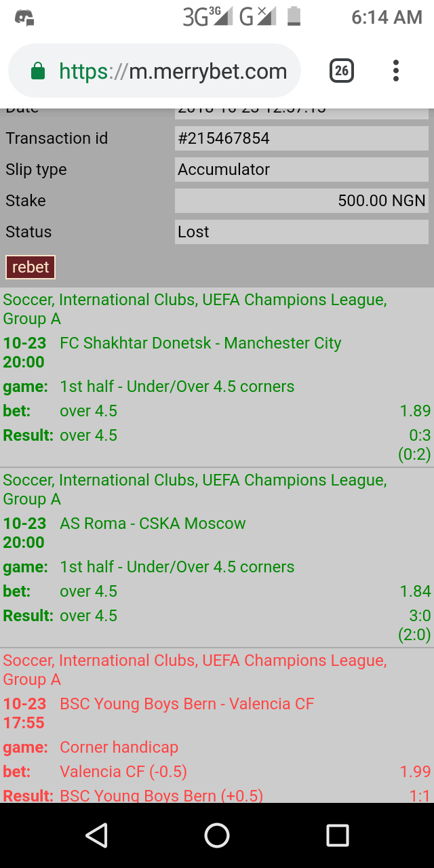Open the tab switcher showing 26 tabs
This screenshot has width=434, height=868.
click(342, 71)
